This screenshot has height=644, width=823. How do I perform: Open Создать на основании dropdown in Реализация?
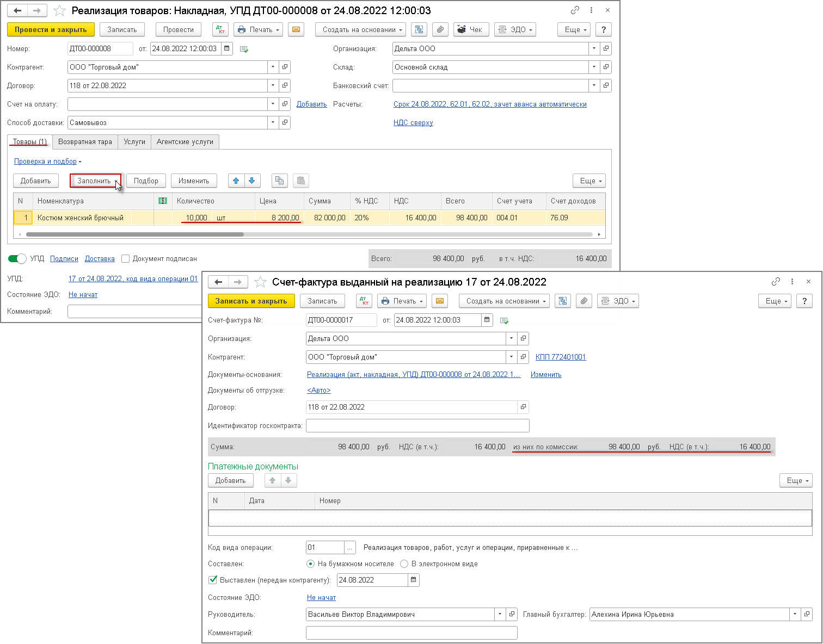click(360, 29)
